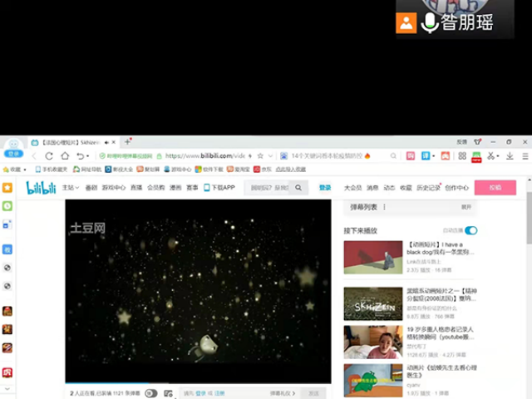Mute the tab with its speaker icon
This screenshot has width=532, height=399.
[x=106, y=142]
